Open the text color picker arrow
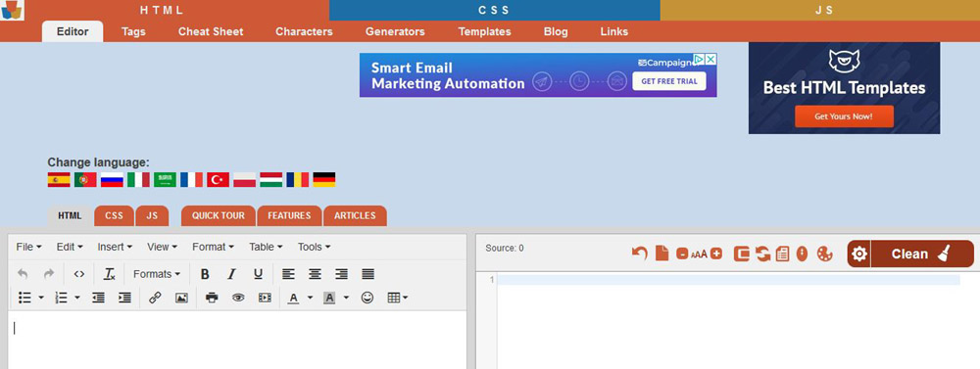 point(310,298)
